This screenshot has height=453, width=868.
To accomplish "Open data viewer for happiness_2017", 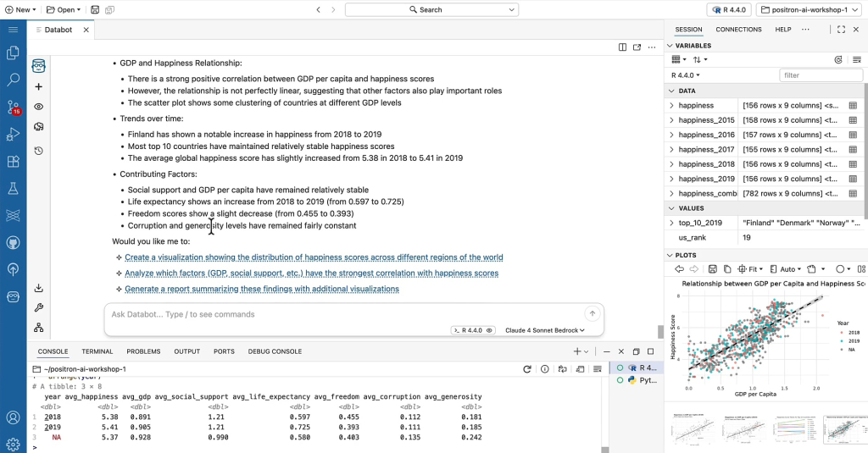I will 853,149.
